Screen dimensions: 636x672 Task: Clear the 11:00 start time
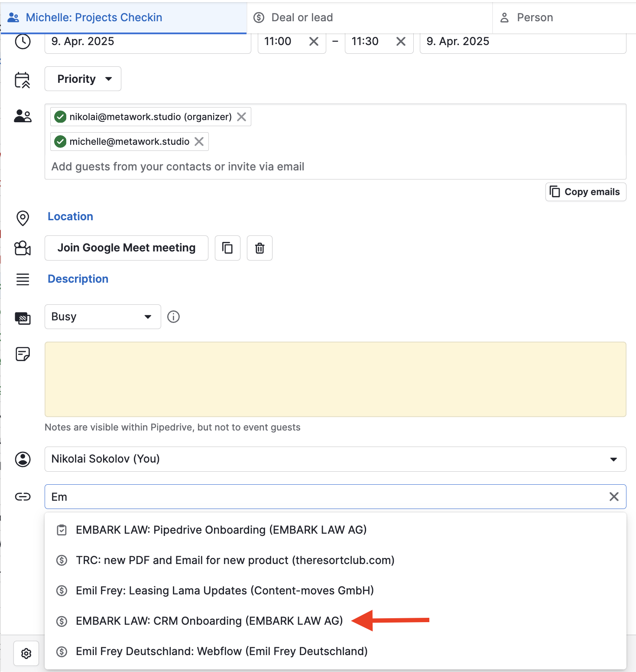coord(314,42)
